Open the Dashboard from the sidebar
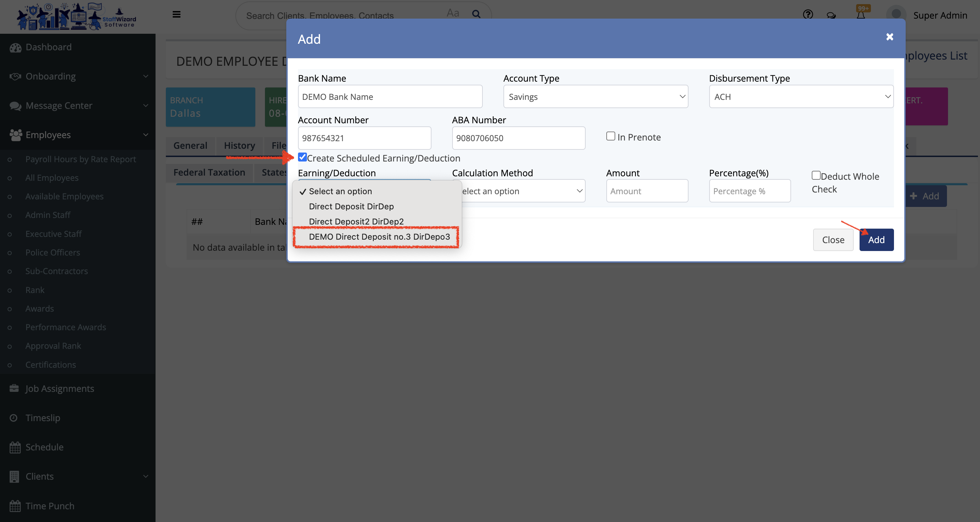The width and height of the screenshot is (980, 522). 48,47
